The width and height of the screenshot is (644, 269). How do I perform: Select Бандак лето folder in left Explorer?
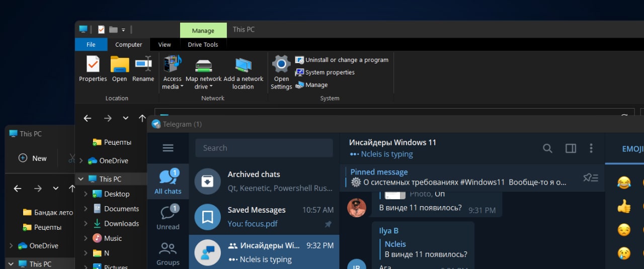click(48, 212)
